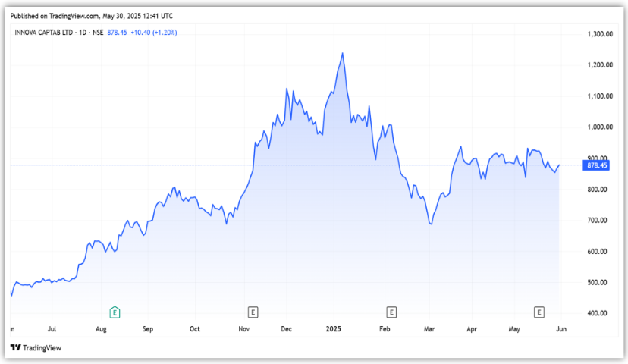Open the earnings marker near November
Screen dimensions: 628x364
tap(253, 312)
